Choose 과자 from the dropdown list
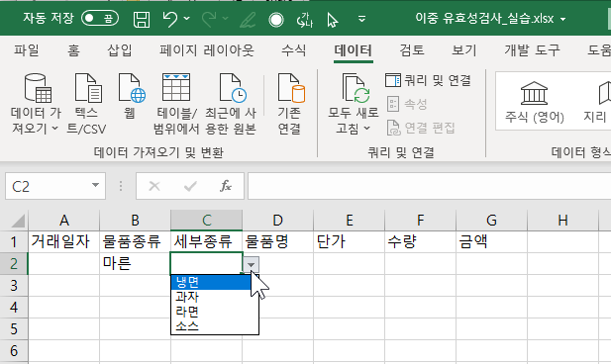This screenshot has width=611, height=364. (x=215, y=297)
